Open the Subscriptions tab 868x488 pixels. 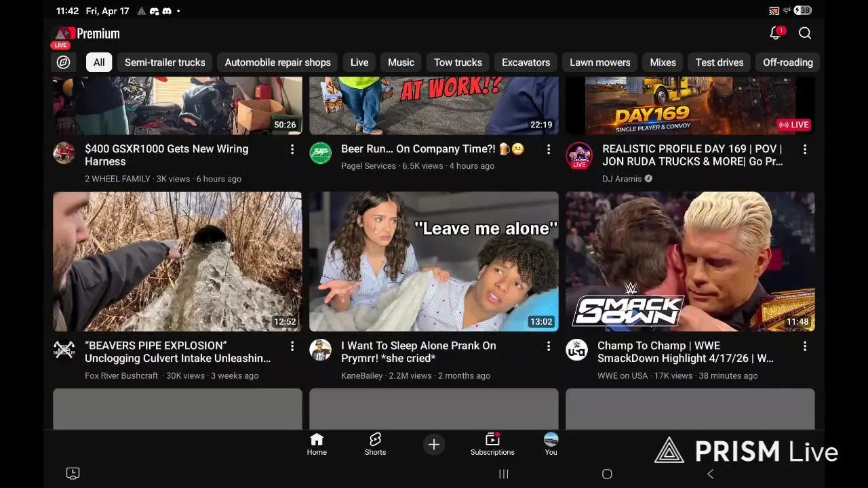click(492, 444)
